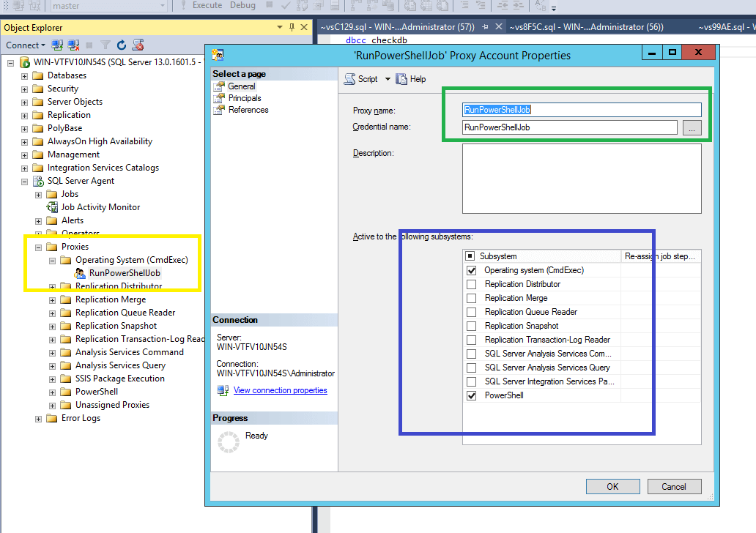Screen dimensions: 756x533
Task: Click Cancel in Proxy Account Properties
Action: pyautogui.click(x=674, y=487)
